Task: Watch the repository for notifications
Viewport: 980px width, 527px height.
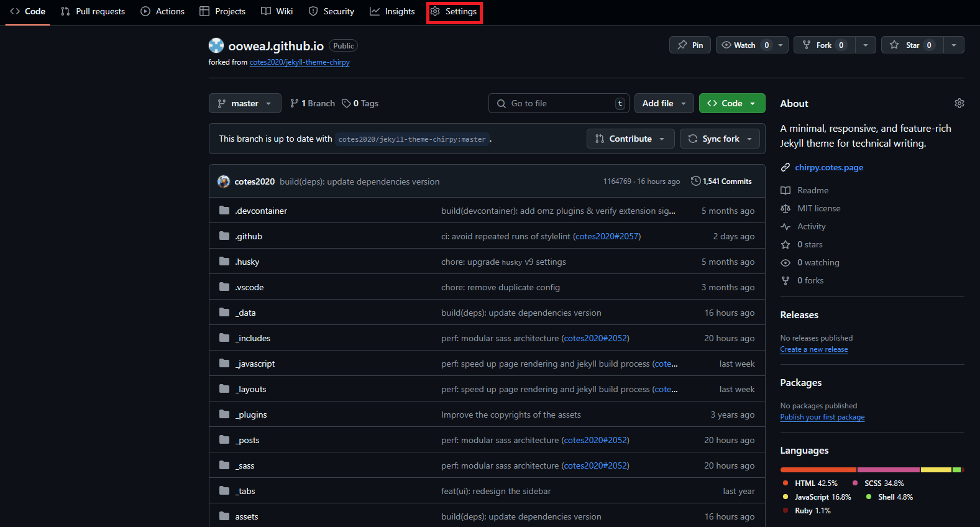Action: coord(744,45)
